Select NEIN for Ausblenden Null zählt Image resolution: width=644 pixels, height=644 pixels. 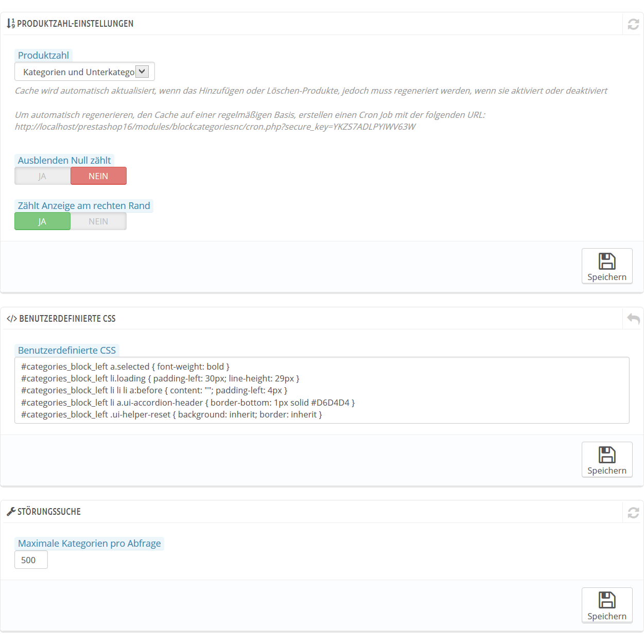click(x=98, y=176)
